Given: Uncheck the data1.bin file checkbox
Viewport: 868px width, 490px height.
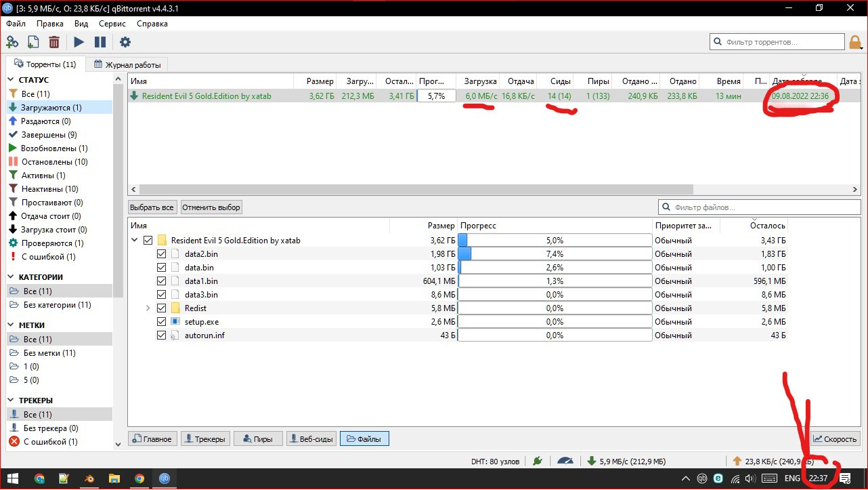Looking at the screenshot, I should click(x=161, y=281).
